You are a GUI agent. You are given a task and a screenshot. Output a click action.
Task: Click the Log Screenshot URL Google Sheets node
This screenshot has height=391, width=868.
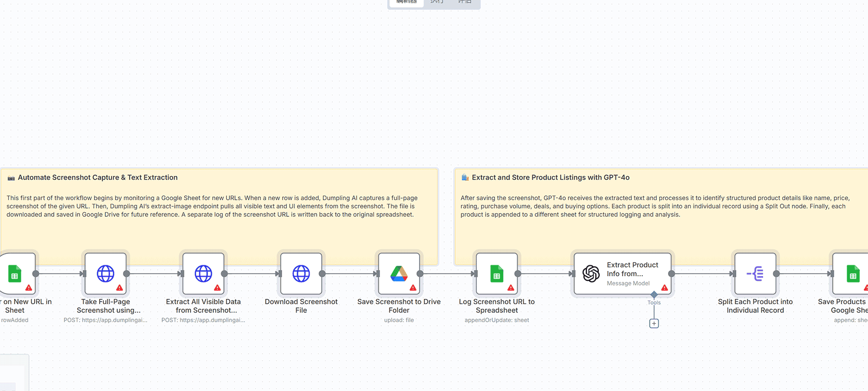(496, 273)
